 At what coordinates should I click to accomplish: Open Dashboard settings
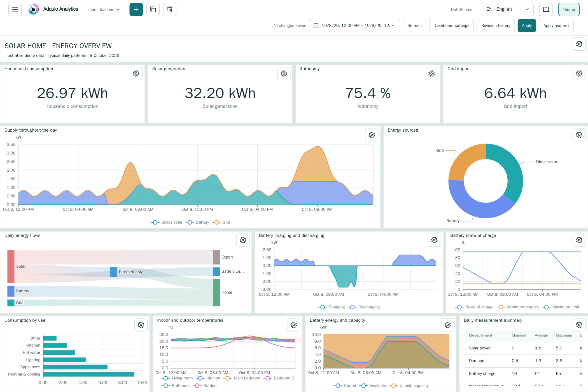451,25
